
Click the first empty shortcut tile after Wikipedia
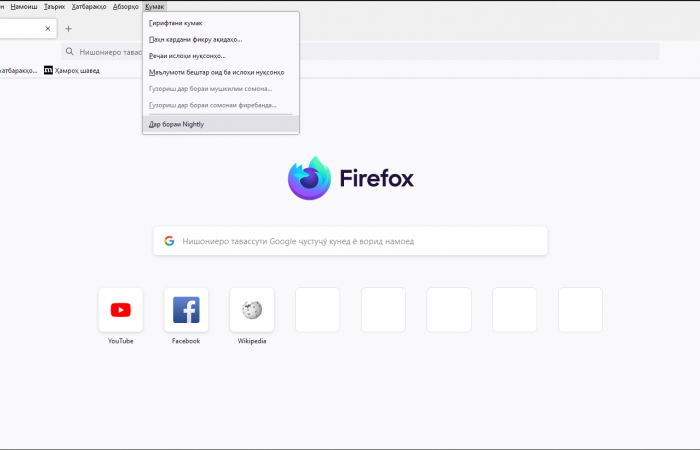(x=317, y=310)
